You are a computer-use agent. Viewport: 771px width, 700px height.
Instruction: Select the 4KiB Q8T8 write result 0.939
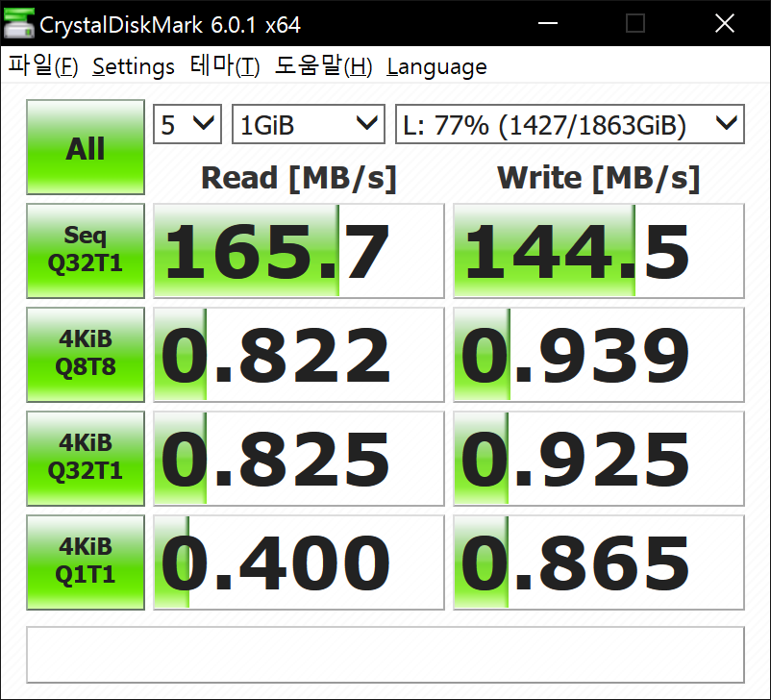(599, 355)
